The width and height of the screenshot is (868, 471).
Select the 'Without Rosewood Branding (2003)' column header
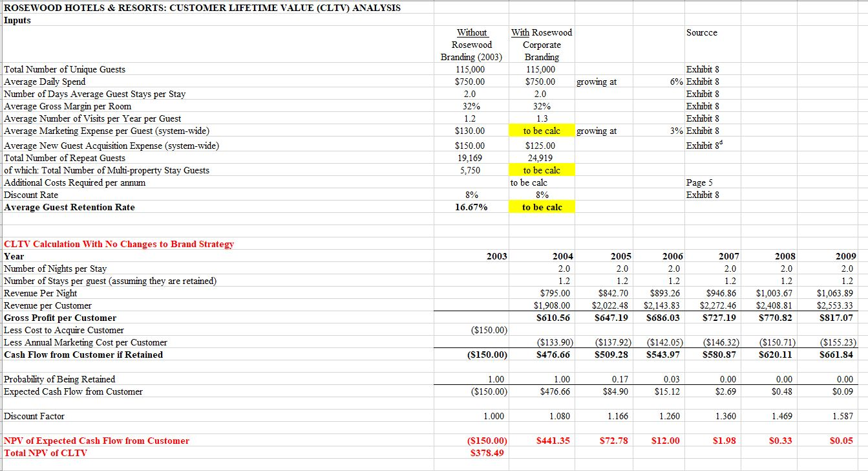tap(472, 45)
